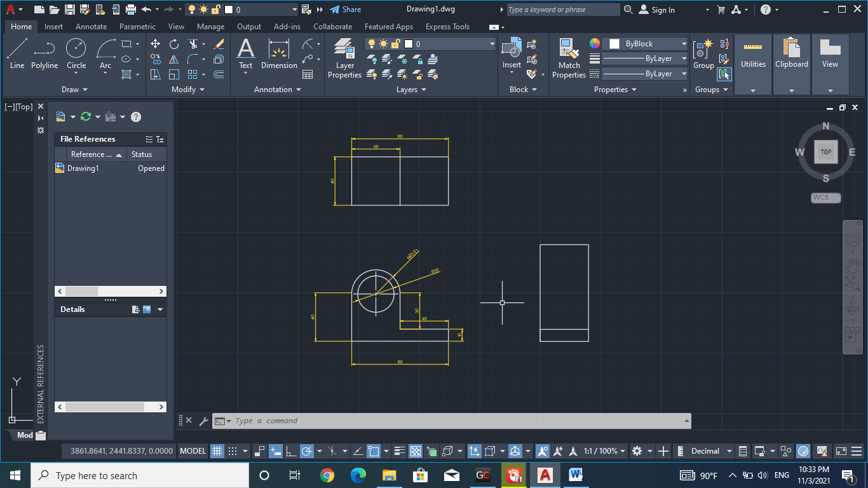Viewport: 868px width, 488px height.
Task: Click the Erase tool icon
Action: 219,44
